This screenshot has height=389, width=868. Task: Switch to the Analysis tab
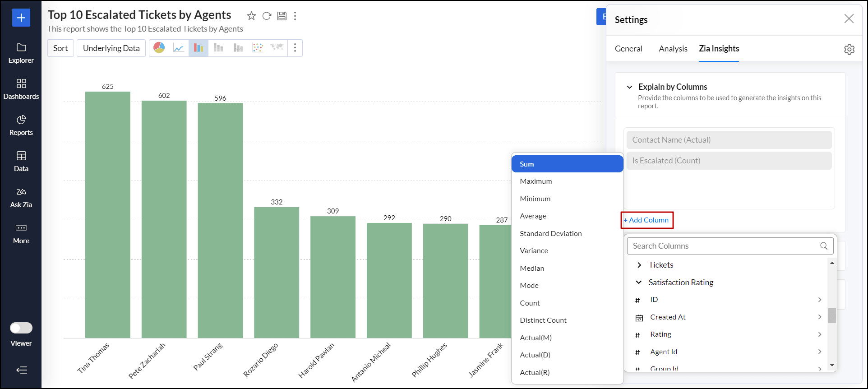[x=673, y=49]
